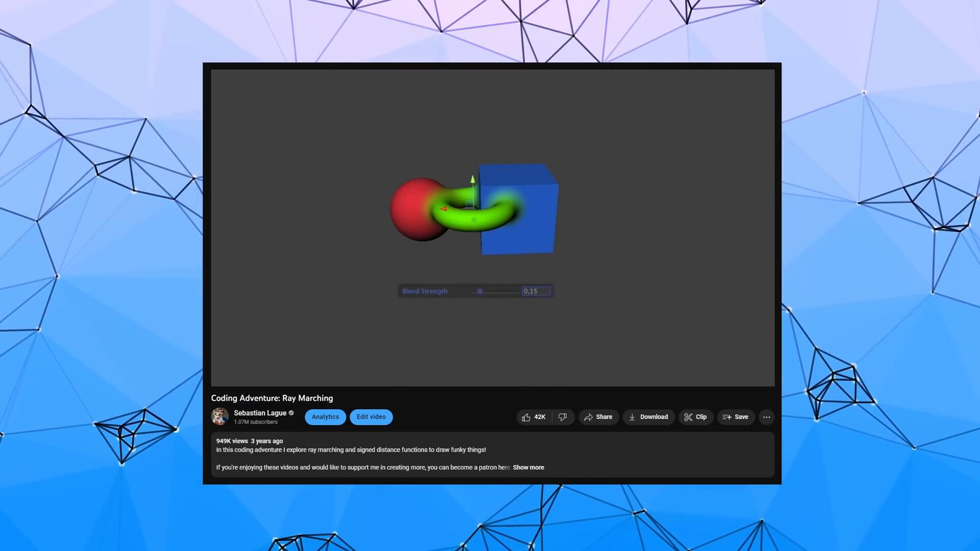The image size is (980, 551).
Task: Click the Coding Adventure: Ray Marching title
Action: [272, 398]
